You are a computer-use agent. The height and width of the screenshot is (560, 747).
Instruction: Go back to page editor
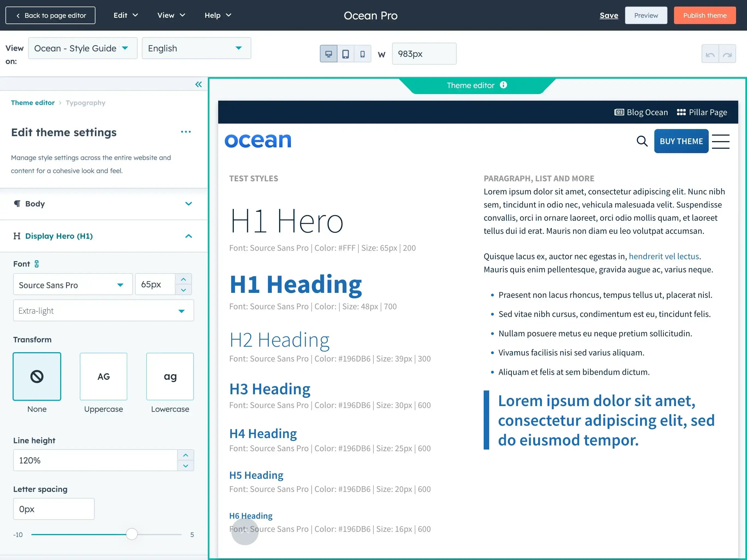tap(50, 15)
